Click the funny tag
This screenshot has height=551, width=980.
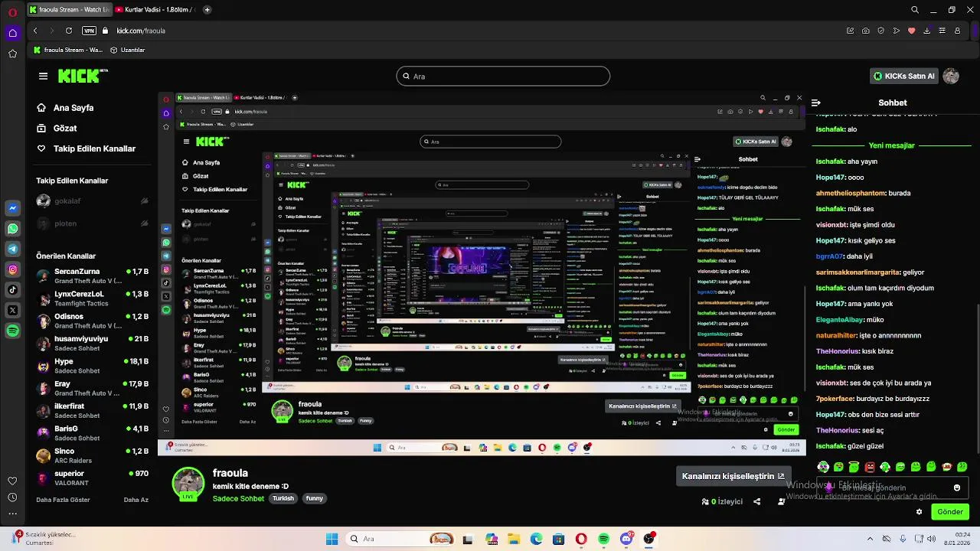(x=315, y=498)
